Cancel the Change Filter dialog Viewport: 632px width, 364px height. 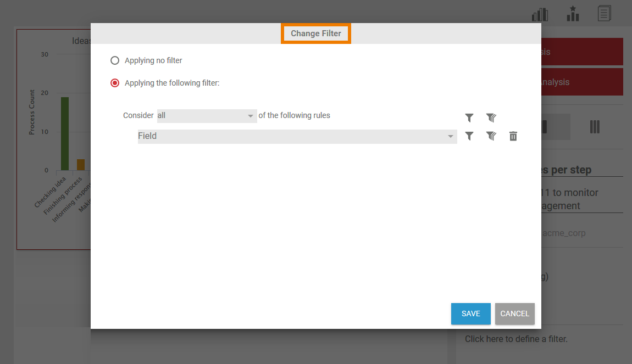coord(514,313)
